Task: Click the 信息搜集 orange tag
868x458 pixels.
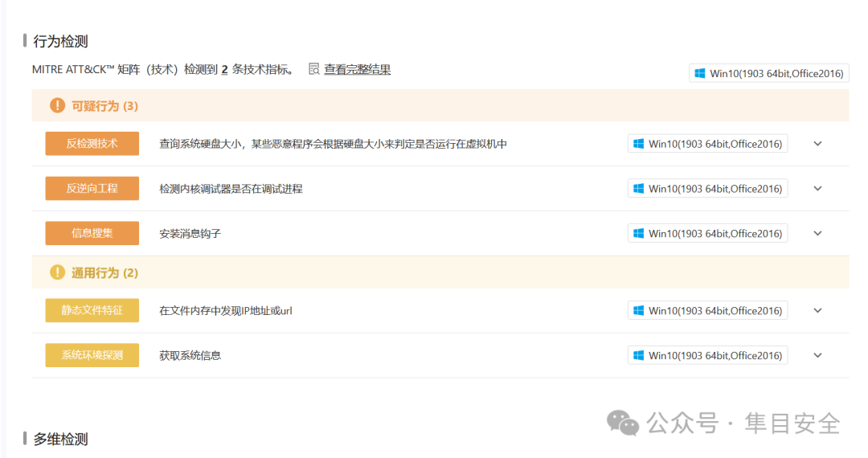Action: [92, 233]
